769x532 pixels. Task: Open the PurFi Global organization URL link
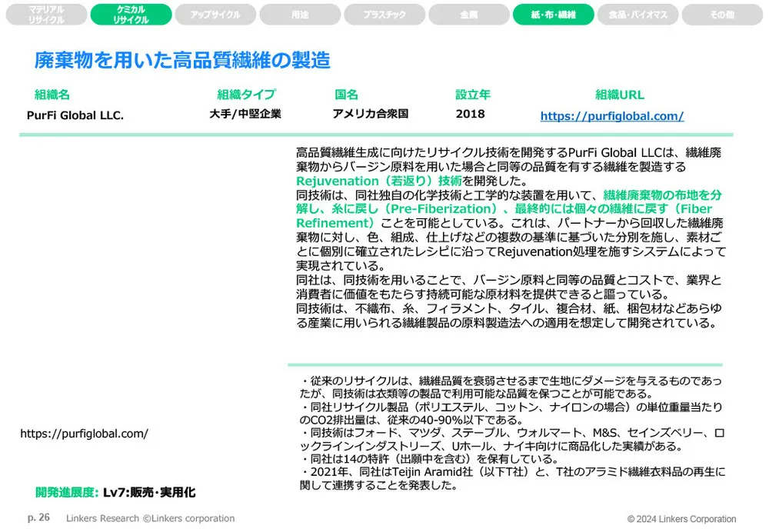[x=611, y=115]
